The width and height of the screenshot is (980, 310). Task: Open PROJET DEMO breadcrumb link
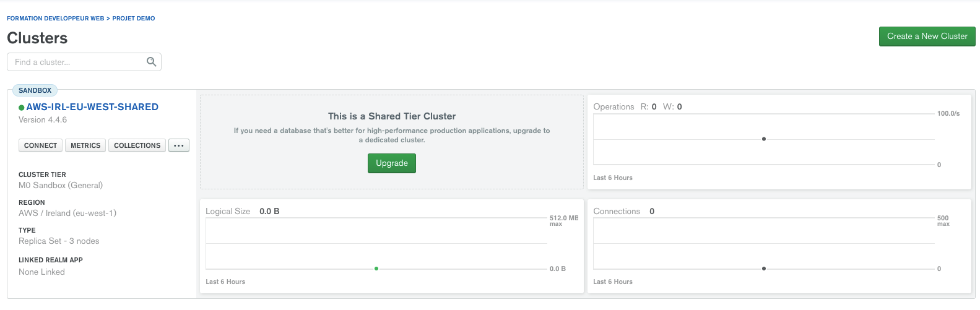point(134,19)
